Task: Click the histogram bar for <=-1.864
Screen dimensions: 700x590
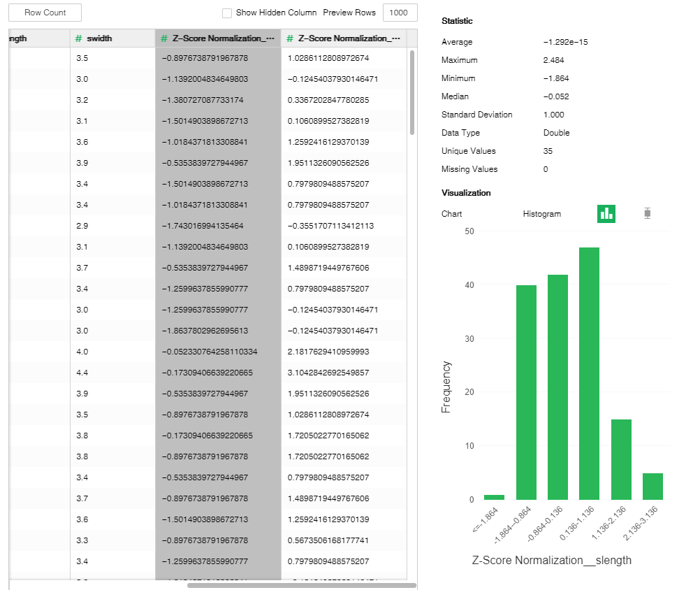Action: (x=494, y=497)
